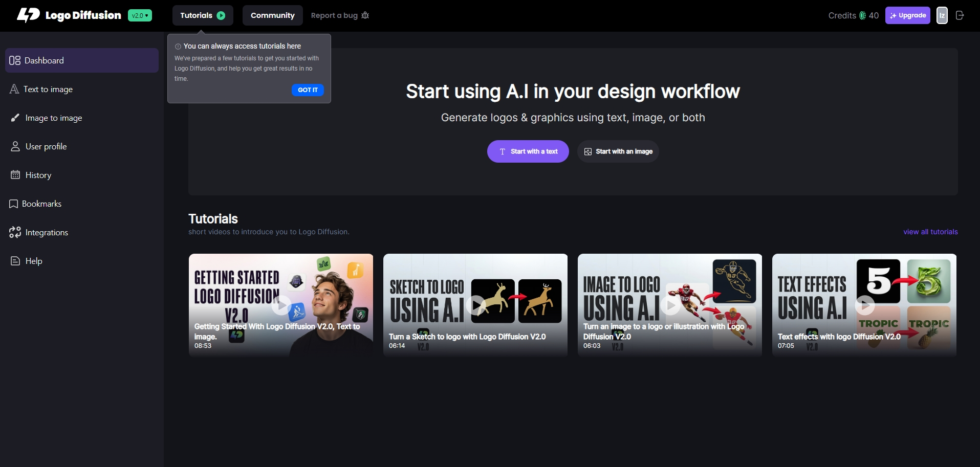Open History in the sidebar
Image resolution: width=980 pixels, height=467 pixels.
(82, 175)
